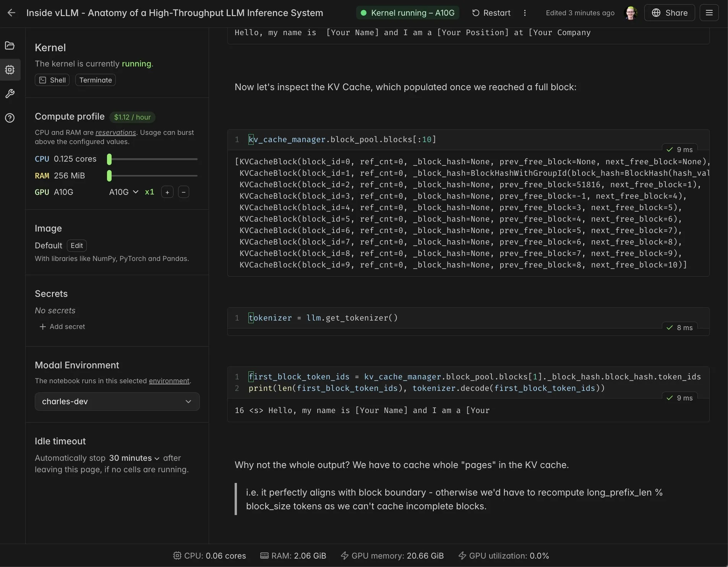Click the Idle timeout heading
Viewport: 728px width, 567px height.
[x=60, y=441]
